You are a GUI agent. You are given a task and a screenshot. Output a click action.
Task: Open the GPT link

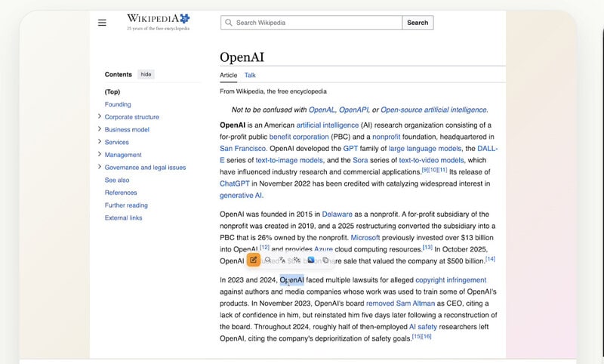pos(350,149)
